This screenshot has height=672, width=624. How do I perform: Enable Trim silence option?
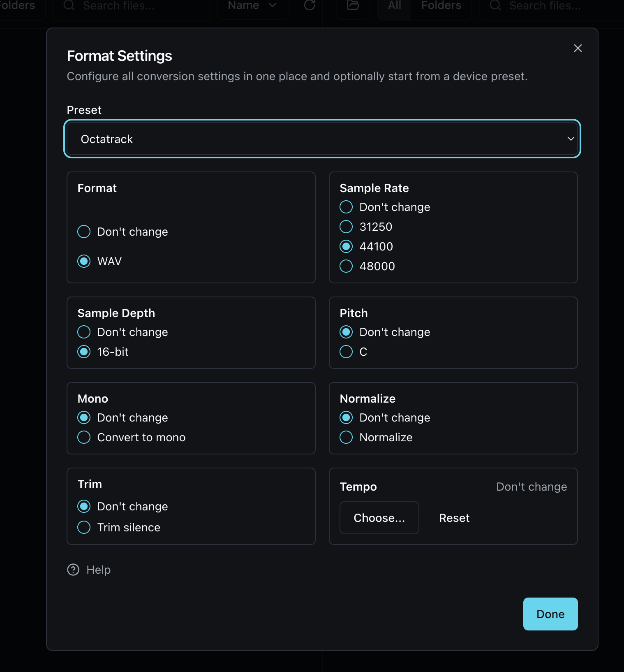(x=84, y=527)
